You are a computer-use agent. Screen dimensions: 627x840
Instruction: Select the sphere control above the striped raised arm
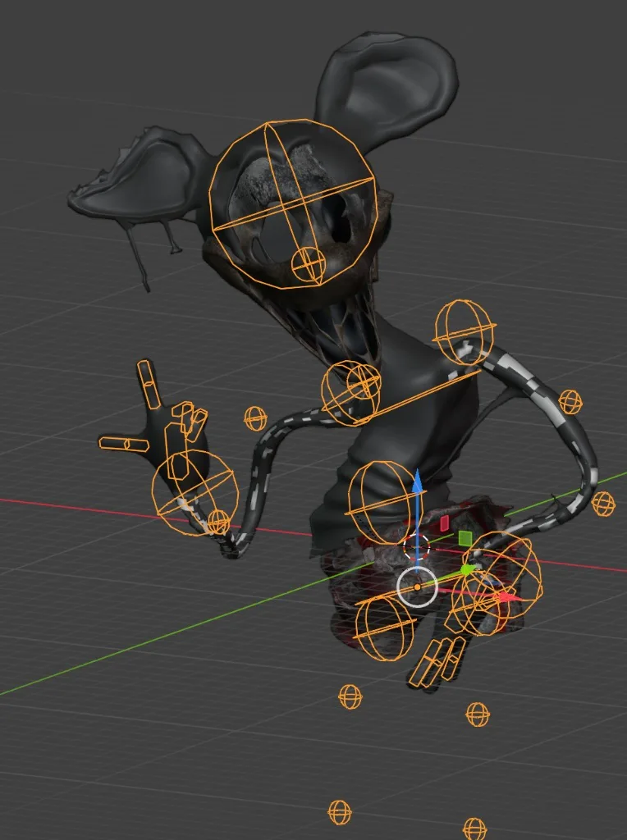click(x=464, y=332)
